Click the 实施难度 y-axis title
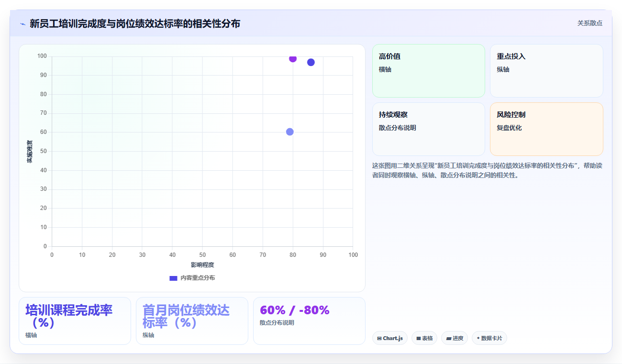This screenshot has width=622, height=364. 29,151
